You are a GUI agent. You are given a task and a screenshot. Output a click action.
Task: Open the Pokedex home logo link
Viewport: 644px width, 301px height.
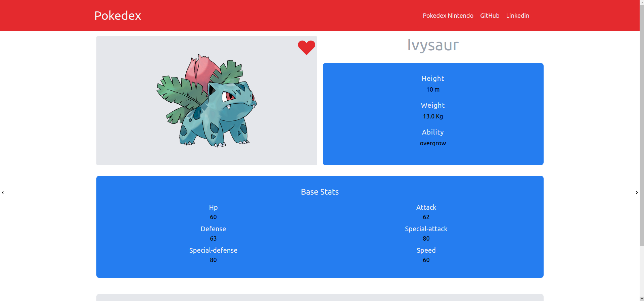(x=118, y=15)
